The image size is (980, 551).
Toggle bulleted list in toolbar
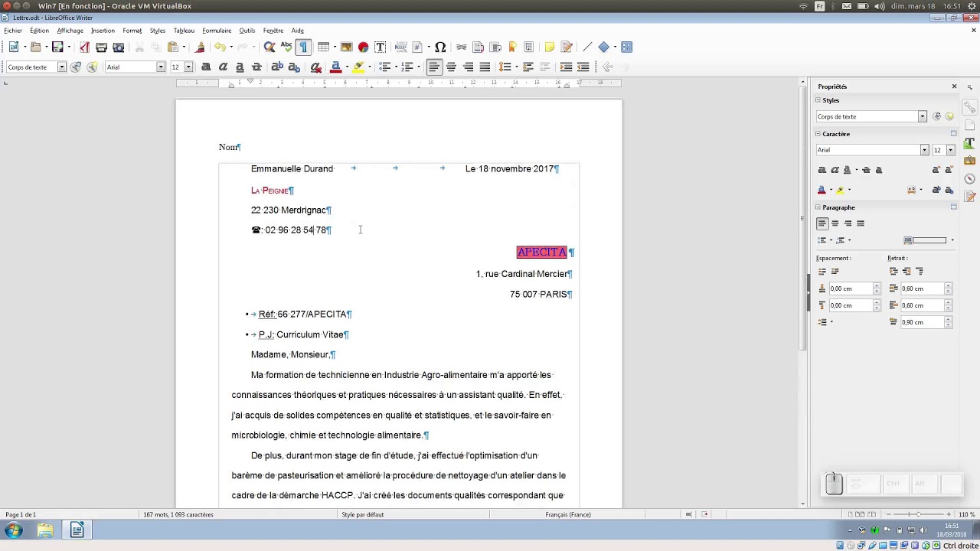(x=384, y=67)
